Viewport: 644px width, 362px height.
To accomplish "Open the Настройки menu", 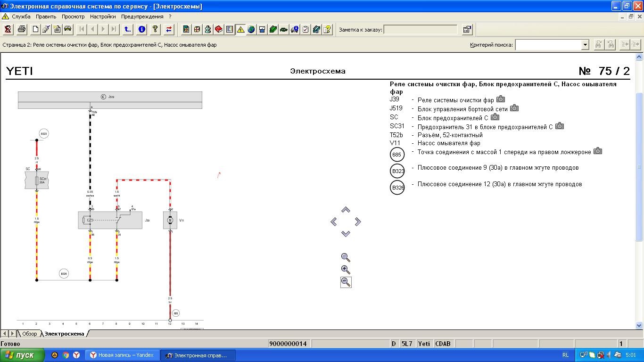I will tap(103, 16).
